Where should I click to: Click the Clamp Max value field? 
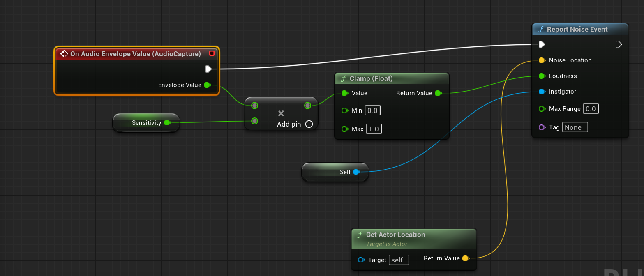pyautogui.click(x=374, y=129)
